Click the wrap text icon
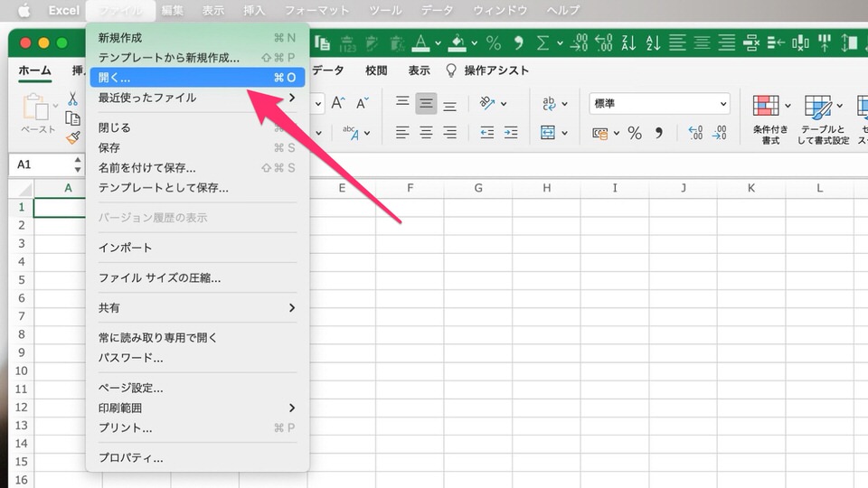The width and height of the screenshot is (868, 488). click(x=549, y=103)
